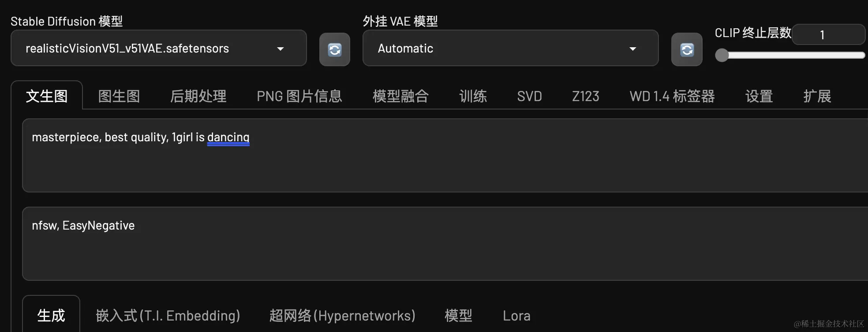The width and height of the screenshot is (868, 332).
Task: Switch to the Lora sub-tab
Action: click(x=516, y=316)
